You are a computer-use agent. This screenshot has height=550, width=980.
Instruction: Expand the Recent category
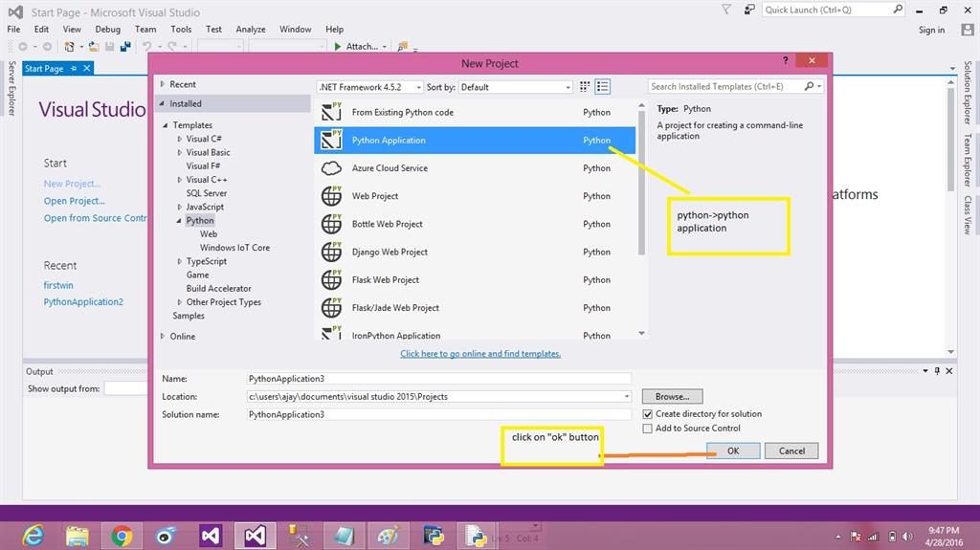click(163, 84)
